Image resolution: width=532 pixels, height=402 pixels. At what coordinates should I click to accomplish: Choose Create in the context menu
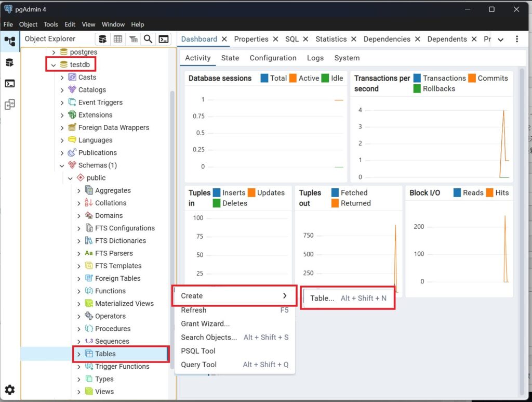click(x=234, y=296)
